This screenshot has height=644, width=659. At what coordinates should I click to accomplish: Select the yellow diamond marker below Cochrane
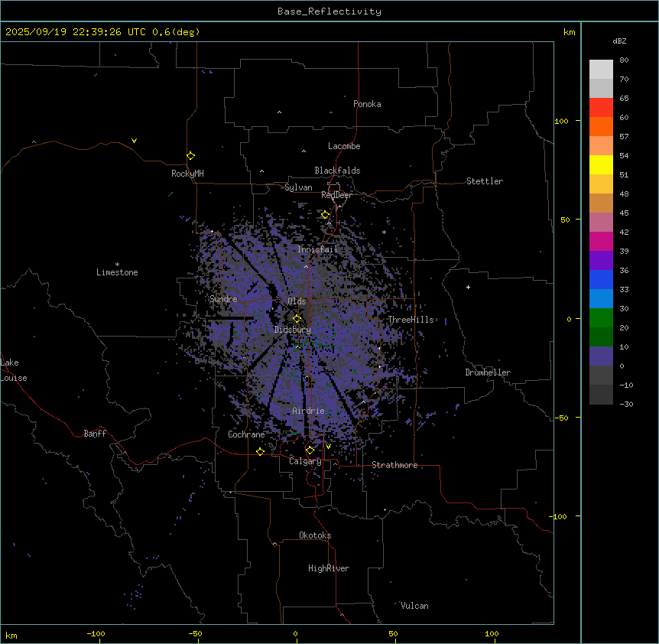260,452
